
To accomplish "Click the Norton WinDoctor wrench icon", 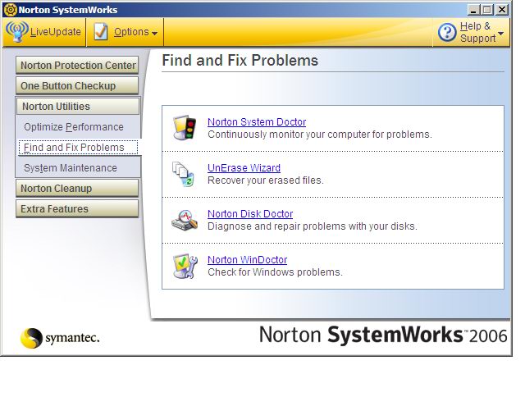I will [185, 266].
